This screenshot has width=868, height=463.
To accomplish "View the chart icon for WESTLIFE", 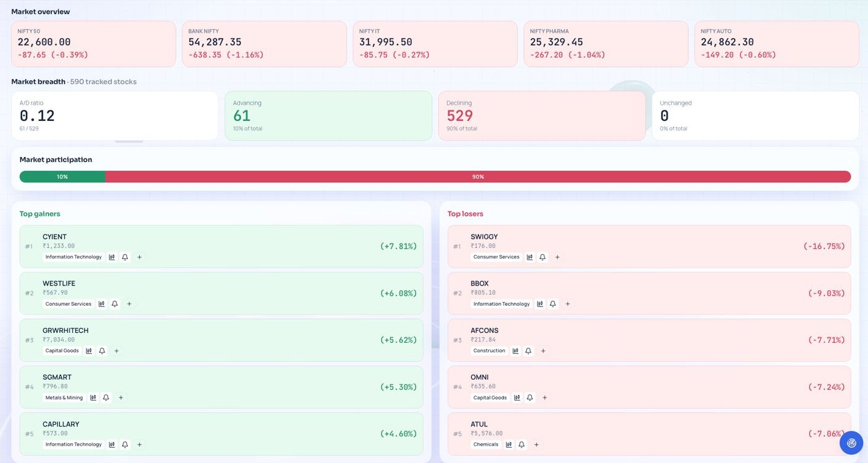I will 101,304.
